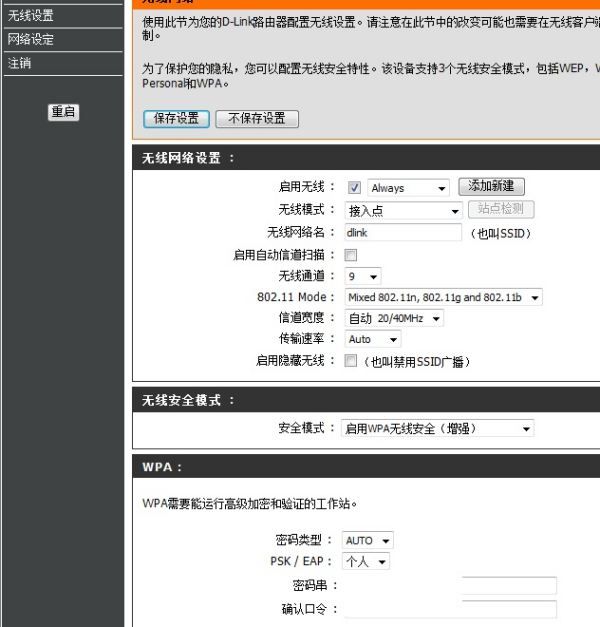Expand the 无线模式 接入点 dropdown

(x=403, y=211)
